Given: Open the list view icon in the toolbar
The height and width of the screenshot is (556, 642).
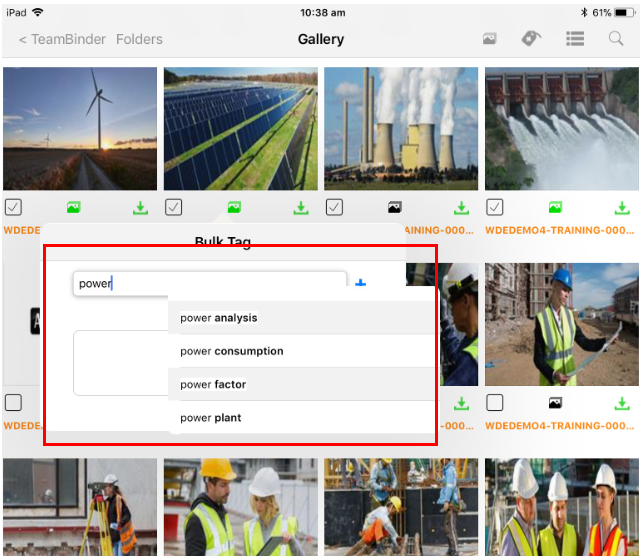Looking at the screenshot, I should [x=574, y=39].
